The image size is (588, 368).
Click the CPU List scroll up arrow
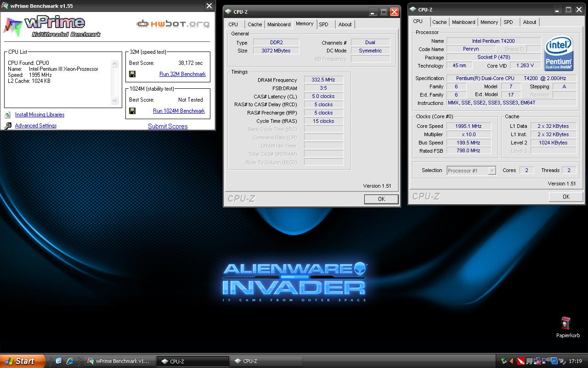pyautogui.click(x=115, y=63)
